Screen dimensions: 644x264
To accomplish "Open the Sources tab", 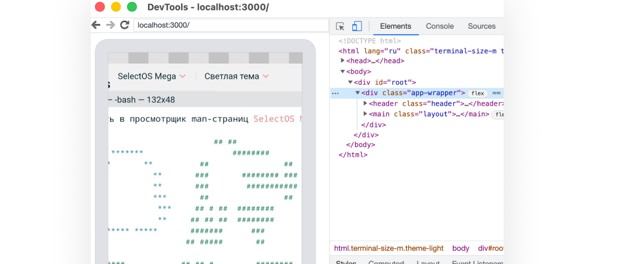I will tap(481, 26).
